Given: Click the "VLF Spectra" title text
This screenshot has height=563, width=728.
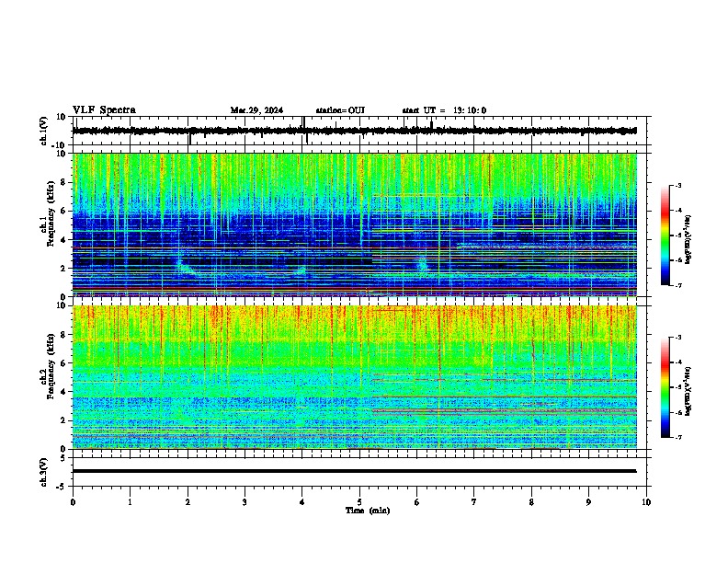Looking at the screenshot, I should (104, 110).
